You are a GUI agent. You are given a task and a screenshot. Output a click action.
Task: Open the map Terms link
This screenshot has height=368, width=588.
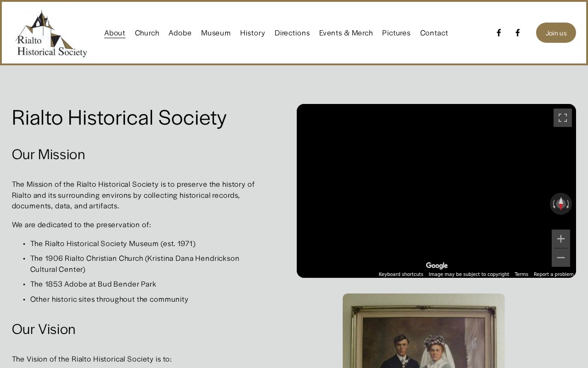(x=521, y=274)
